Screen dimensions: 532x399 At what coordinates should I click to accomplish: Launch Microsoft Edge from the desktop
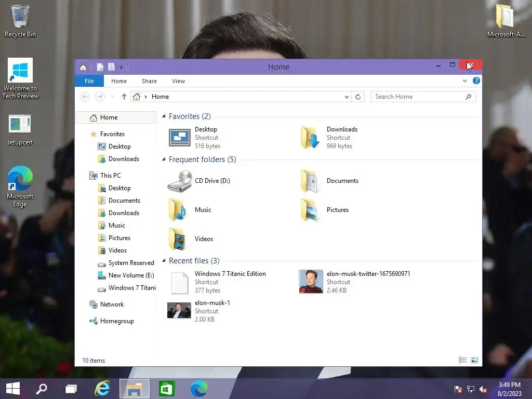point(20,187)
